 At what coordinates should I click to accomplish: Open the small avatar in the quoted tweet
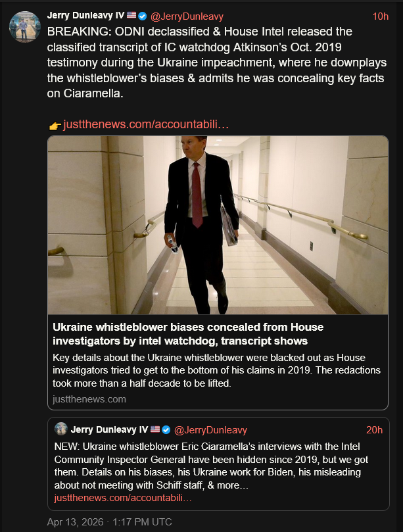click(x=60, y=429)
